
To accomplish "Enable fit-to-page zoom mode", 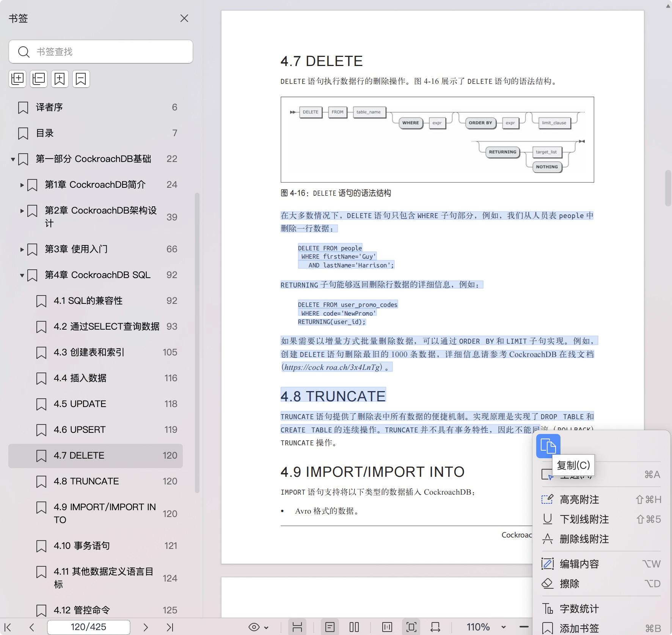I will 411,627.
